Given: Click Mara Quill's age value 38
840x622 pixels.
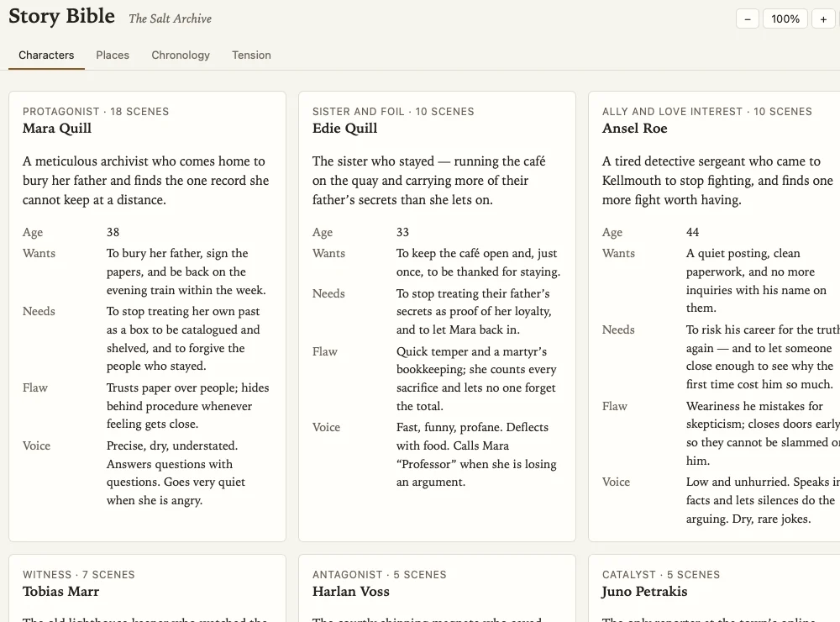Looking at the screenshot, I should (113, 232).
